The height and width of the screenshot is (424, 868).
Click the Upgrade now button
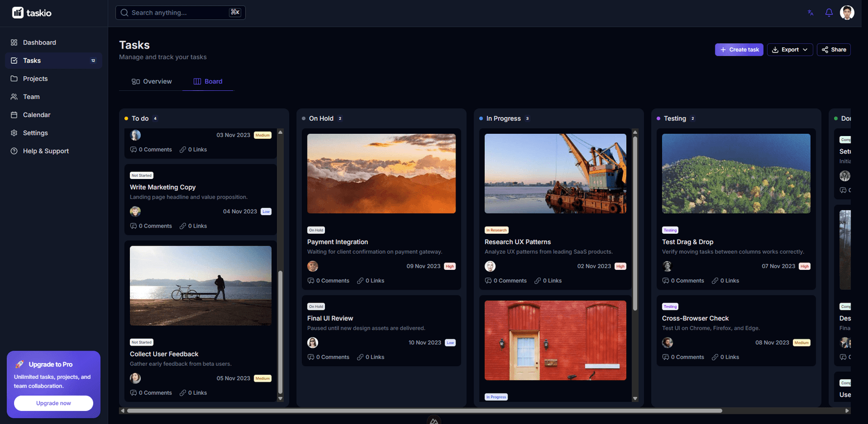click(53, 403)
